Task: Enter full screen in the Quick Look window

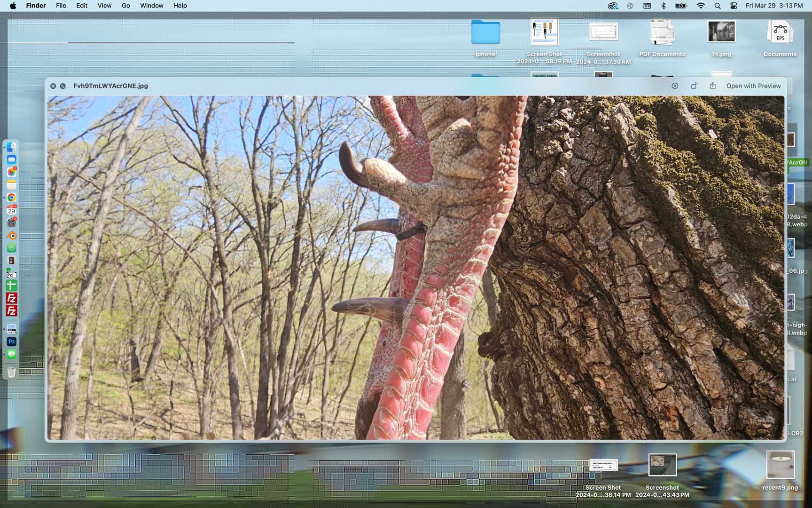Action: coord(63,86)
